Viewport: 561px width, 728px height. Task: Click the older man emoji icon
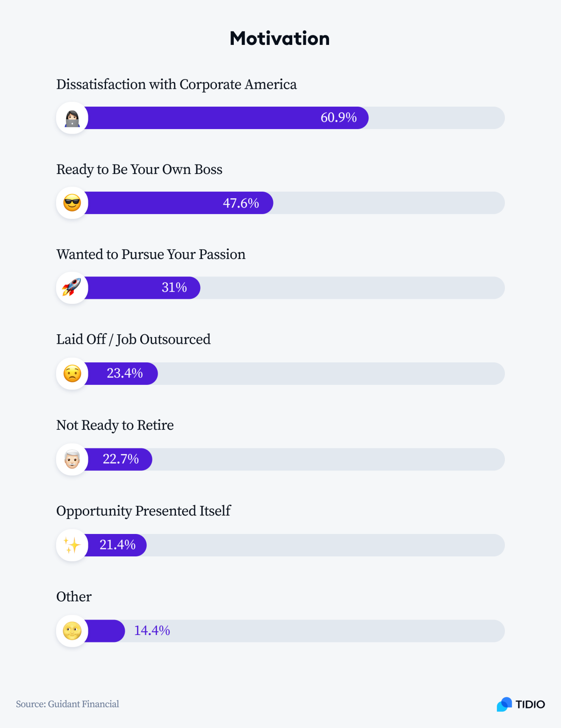click(x=72, y=460)
